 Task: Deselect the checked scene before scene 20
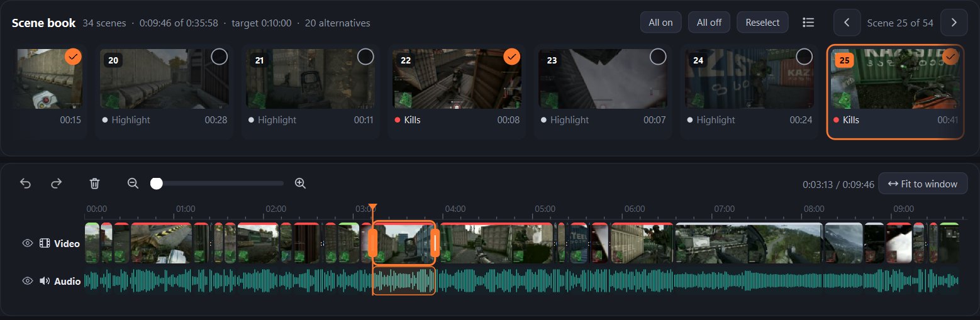tap(73, 57)
